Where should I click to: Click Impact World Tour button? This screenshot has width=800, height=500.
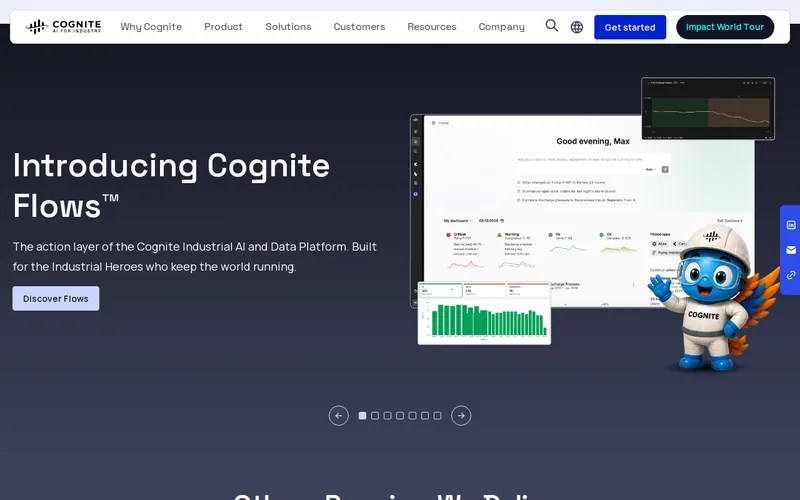coord(725,27)
